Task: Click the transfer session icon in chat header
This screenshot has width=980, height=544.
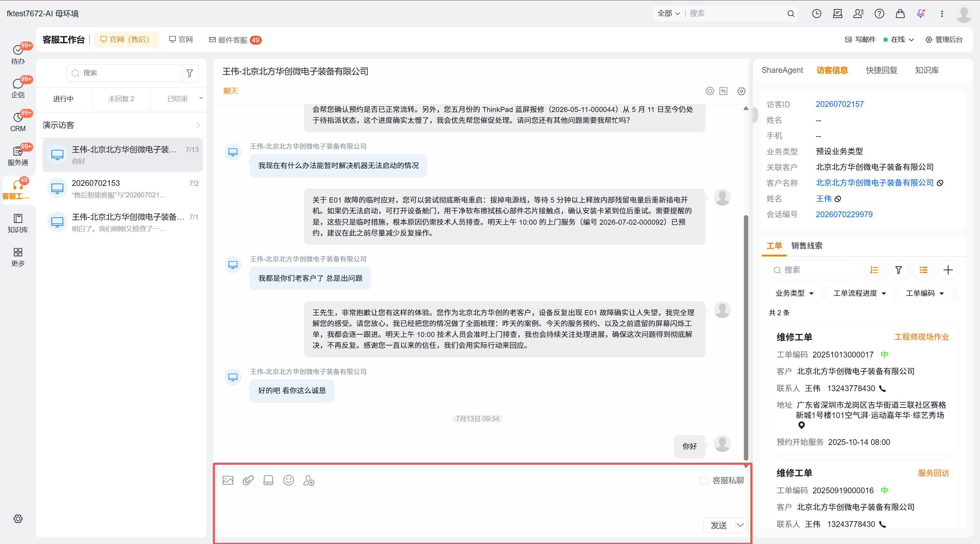Action: point(723,91)
